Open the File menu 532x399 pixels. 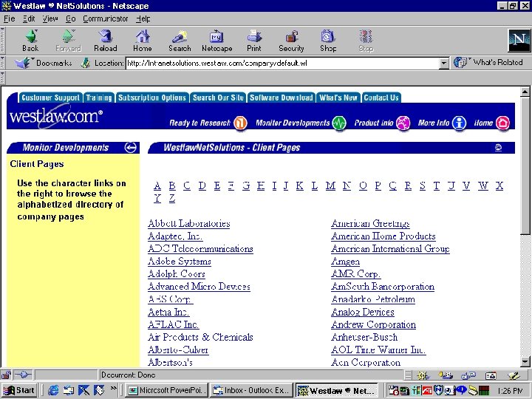pyautogui.click(x=10, y=18)
